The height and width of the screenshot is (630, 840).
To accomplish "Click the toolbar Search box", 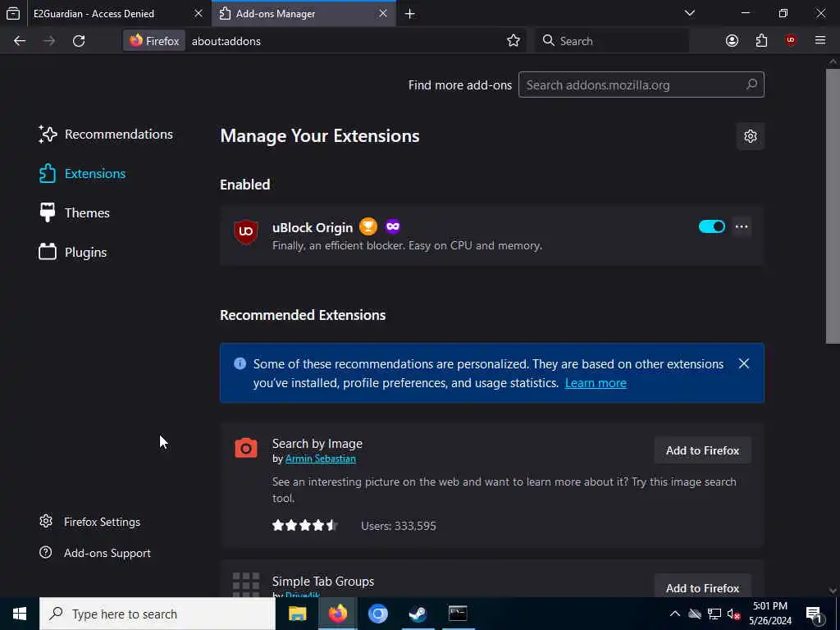I will coord(612,41).
